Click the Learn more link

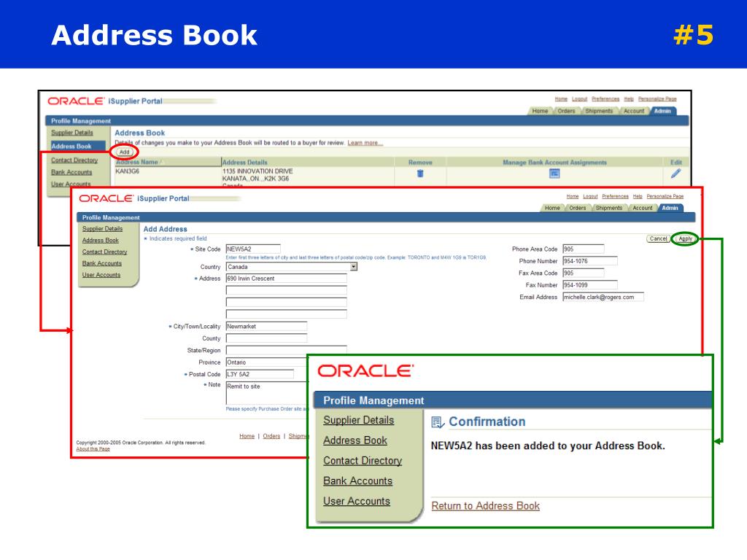tap(365, 143)
